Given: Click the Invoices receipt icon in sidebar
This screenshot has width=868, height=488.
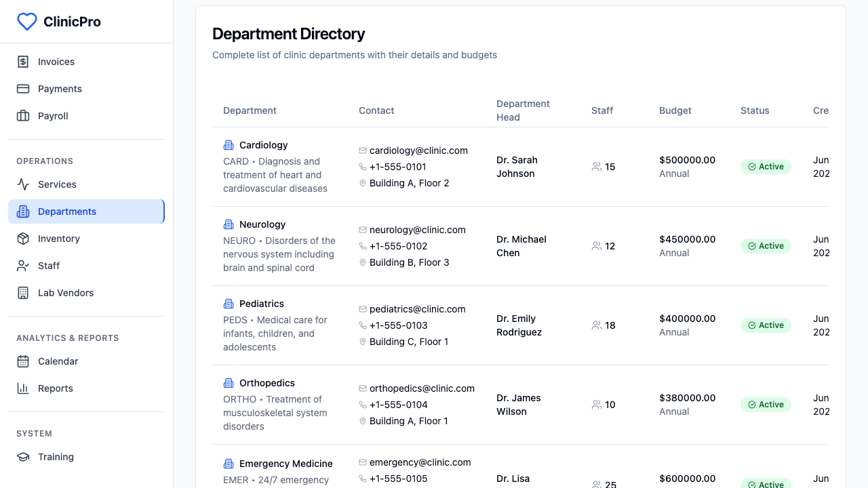Looking at the screenshot, I should (23, 62).
